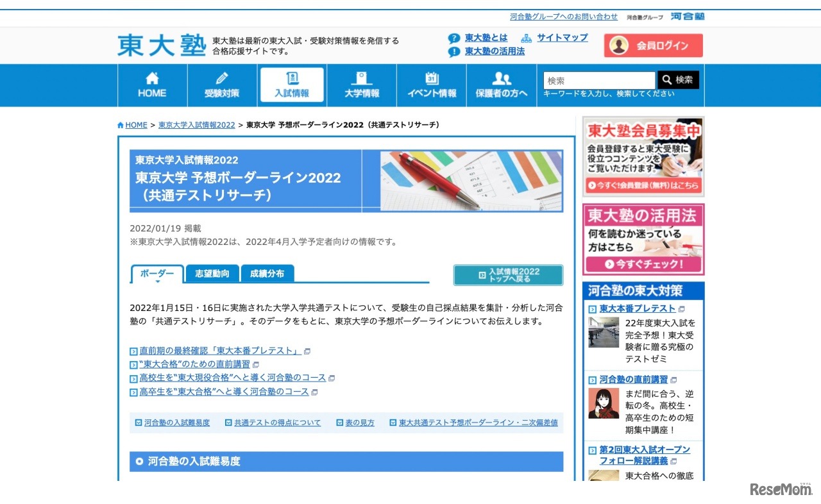Viewport: 821px width, 504px height.
Task: Open the 東大塾の活用法 header link
Action: click(x=495, y=51)
